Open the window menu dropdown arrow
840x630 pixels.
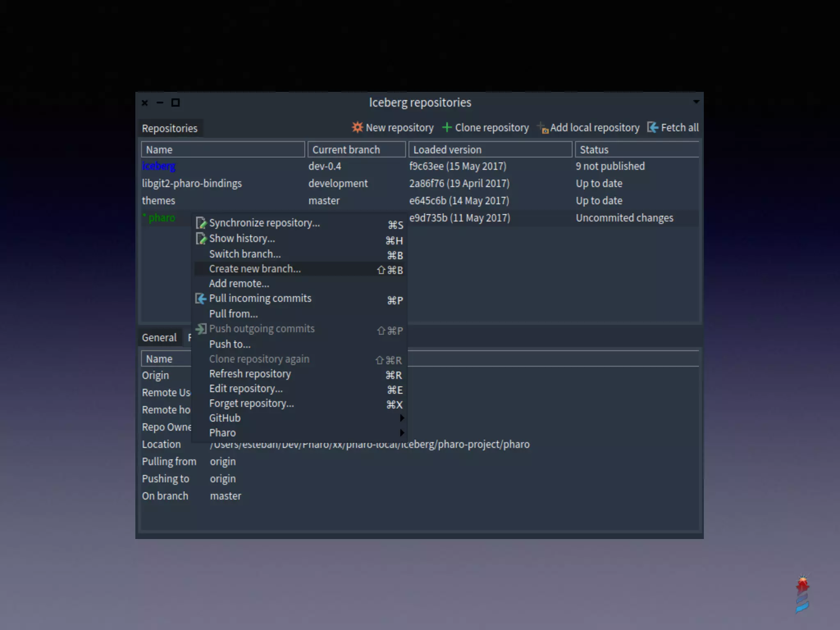(696, 102)
